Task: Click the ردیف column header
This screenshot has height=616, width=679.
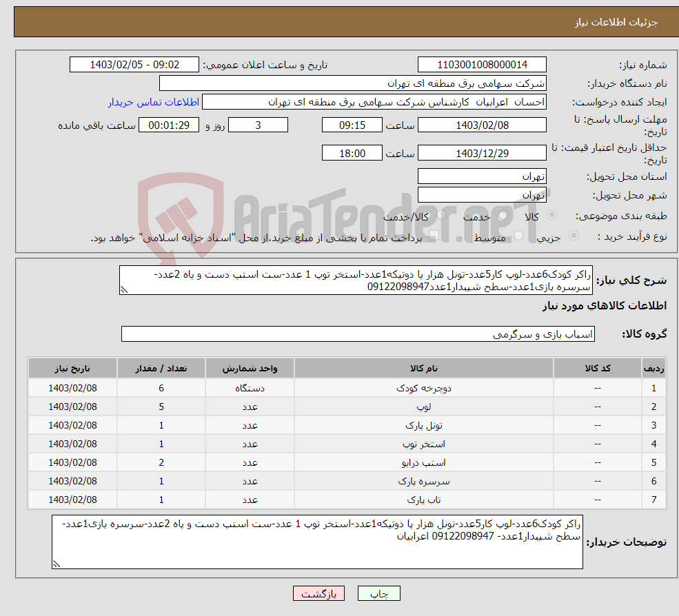Action: tap(653, 369)
